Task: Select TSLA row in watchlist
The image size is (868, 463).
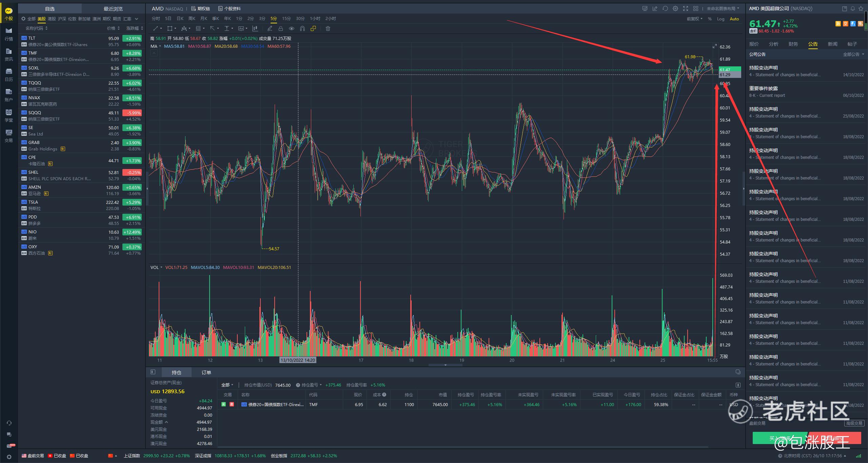Action: [81, 205]
